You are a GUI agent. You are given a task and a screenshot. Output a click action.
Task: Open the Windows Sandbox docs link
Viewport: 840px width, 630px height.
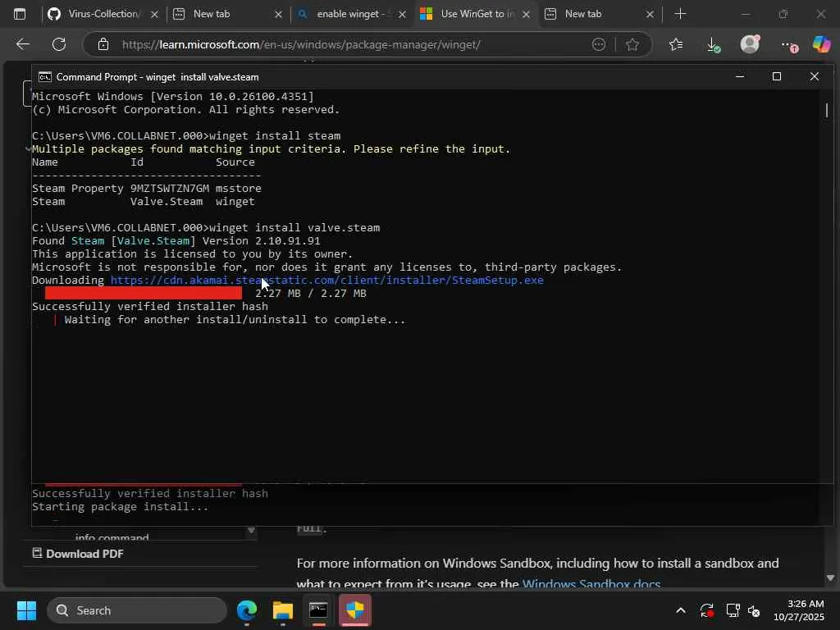tap(591, 584)
